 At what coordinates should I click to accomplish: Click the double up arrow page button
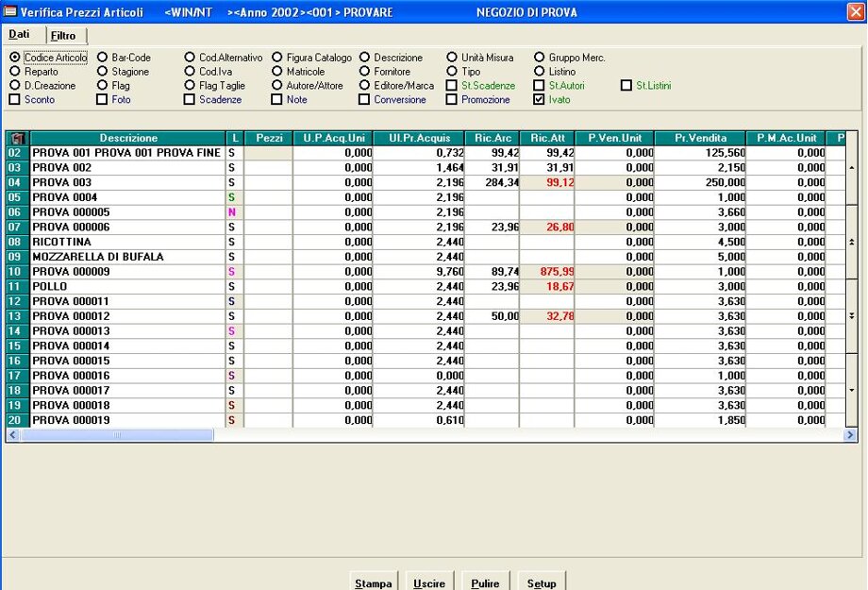click(x=851, y=242)
